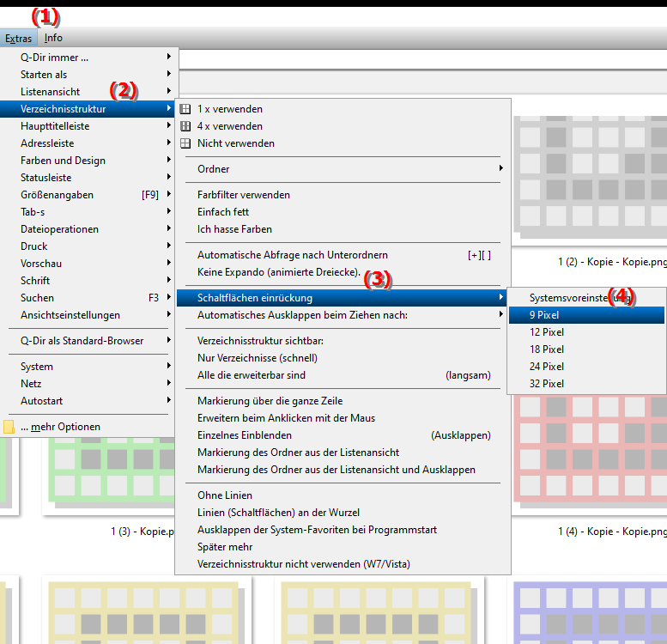Toggle 'Einfach fett' option

[x=343, y=212]
